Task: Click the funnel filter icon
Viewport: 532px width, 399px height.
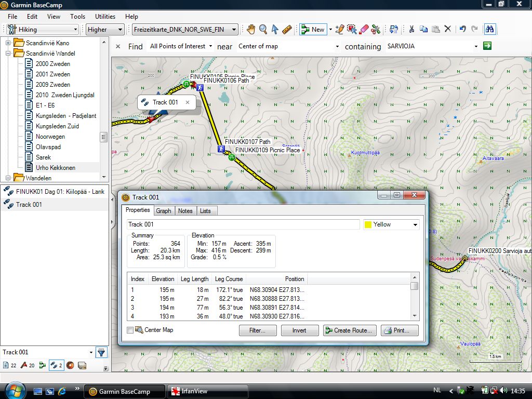Action: 101,352
